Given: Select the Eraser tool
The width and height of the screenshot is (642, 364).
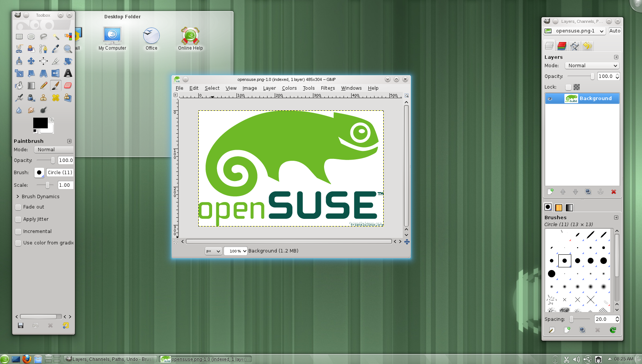Looking at the screenshot, I should (x=68, y=86).
